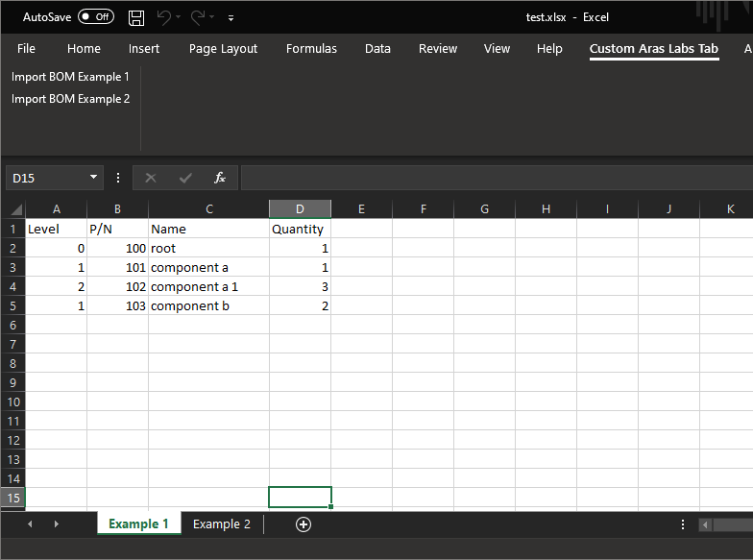Click the formula bar options dots
The height and width of the screenshot is (560, 753).
[x=117, y=179]
